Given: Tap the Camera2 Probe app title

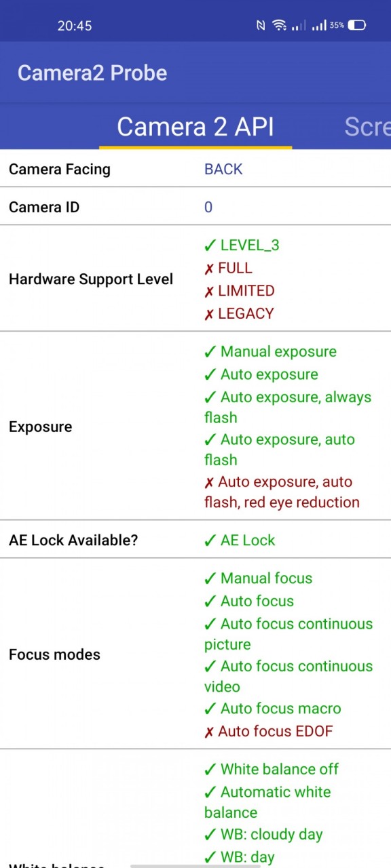Looking at the screenshot, I should pos(92,73).
